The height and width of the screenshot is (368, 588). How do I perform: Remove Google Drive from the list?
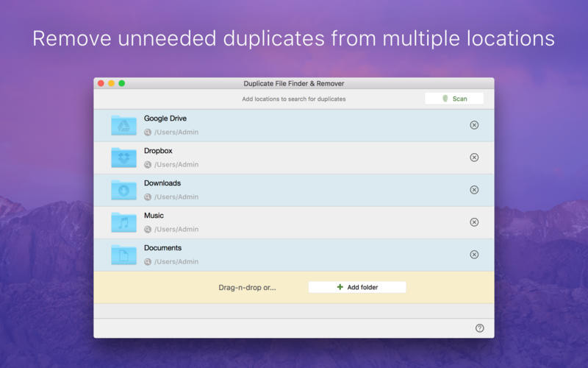[474, 125]
